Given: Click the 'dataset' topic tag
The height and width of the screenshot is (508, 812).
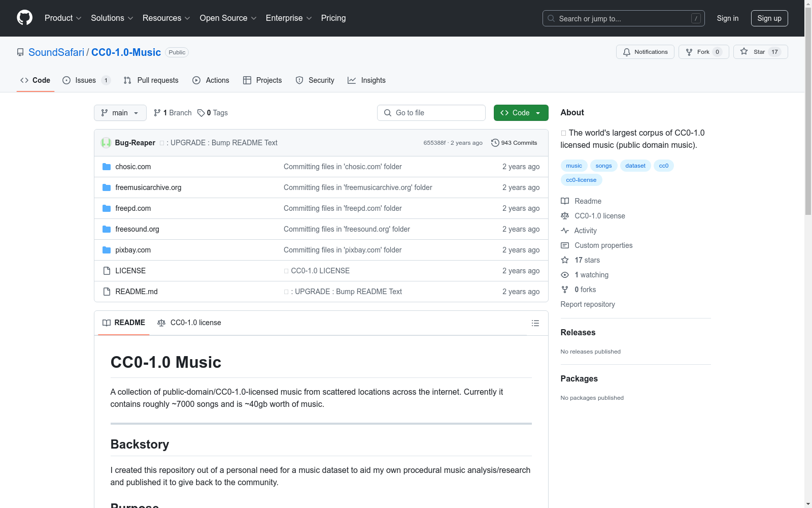Looking at the screenshot, I should [635, 166].
